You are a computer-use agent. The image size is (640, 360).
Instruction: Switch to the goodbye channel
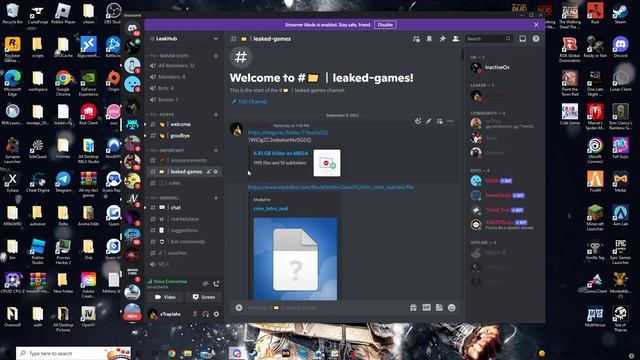[184, 136]
